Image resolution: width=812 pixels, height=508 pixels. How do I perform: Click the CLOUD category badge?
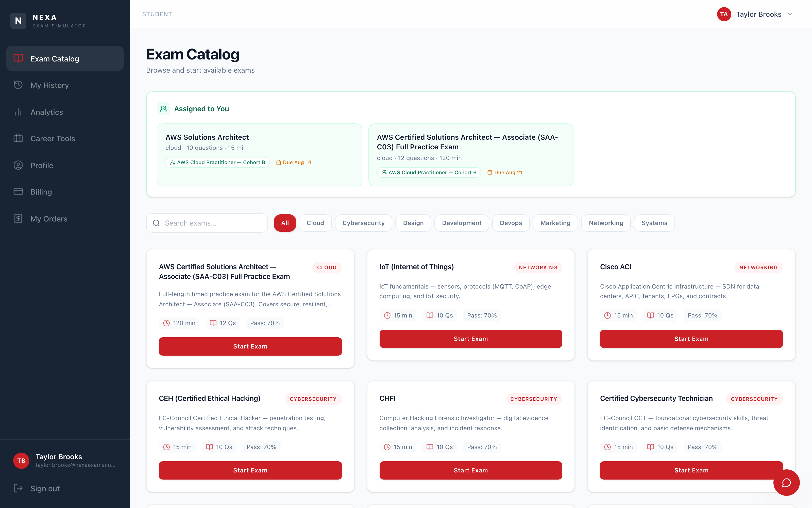(x=327, y=267)
